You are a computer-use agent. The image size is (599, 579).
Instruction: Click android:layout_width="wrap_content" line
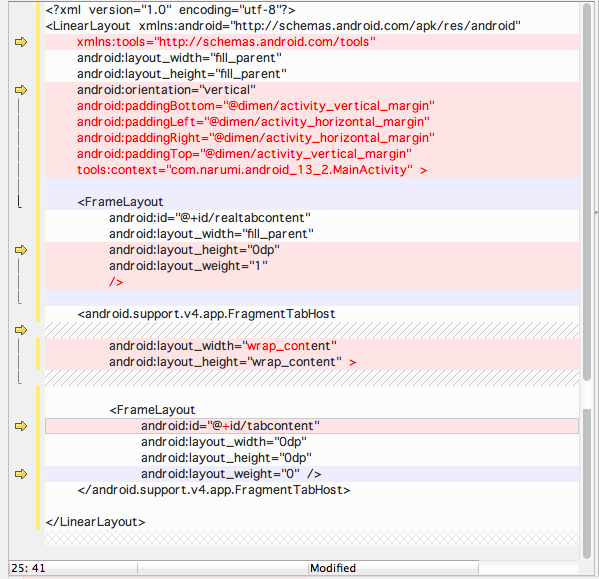[x=223, y=346]
